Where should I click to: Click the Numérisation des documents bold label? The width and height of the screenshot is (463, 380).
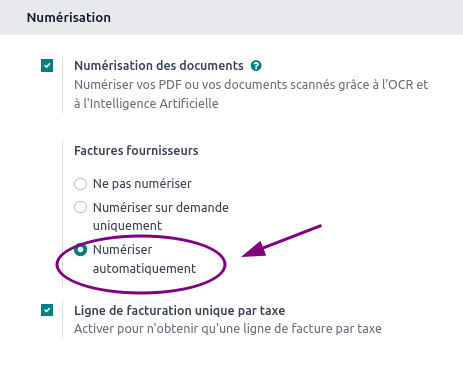tap(159, 66)
